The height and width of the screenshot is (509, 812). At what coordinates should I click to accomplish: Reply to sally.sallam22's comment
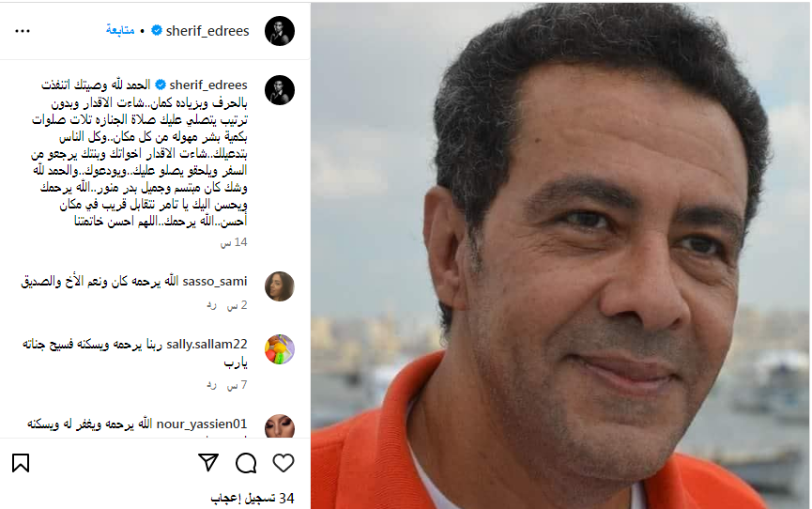pos(211,385)
